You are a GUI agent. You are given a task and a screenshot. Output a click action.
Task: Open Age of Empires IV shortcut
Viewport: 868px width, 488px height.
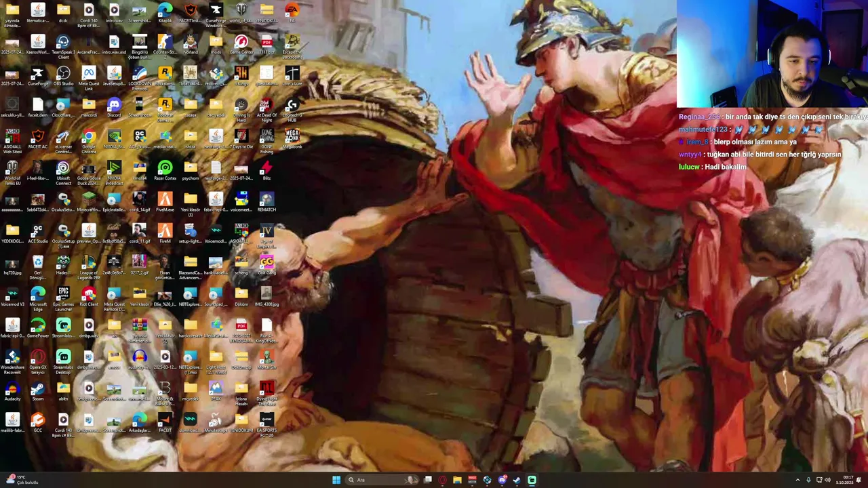[x=267, y=236]
